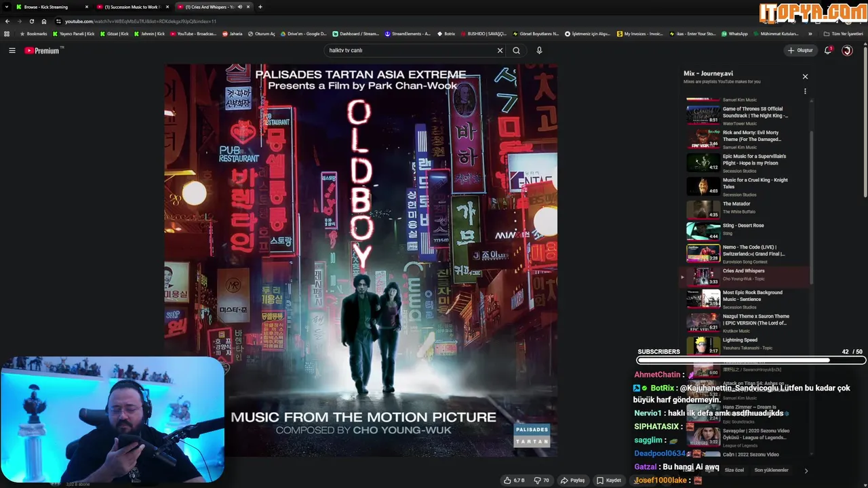This screenshot has height=488, width=868.
Task: Open Dashboard / Streamlabs bookmark
Action: click(356, 34)
